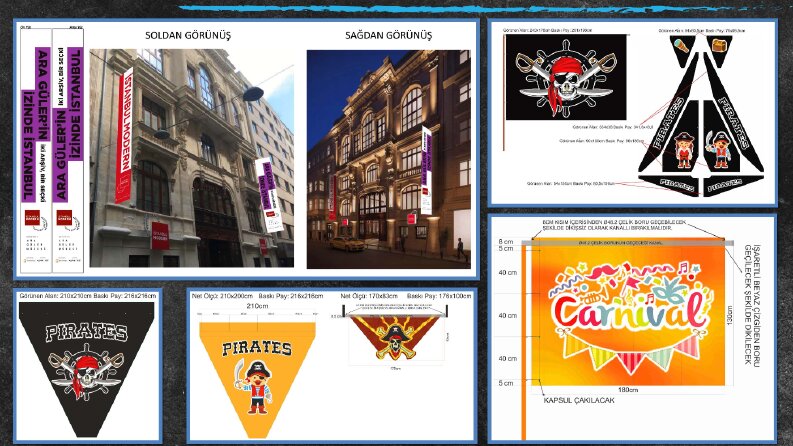Click the "Görünen Alan: 210x210cm" caption

[56, 295]
